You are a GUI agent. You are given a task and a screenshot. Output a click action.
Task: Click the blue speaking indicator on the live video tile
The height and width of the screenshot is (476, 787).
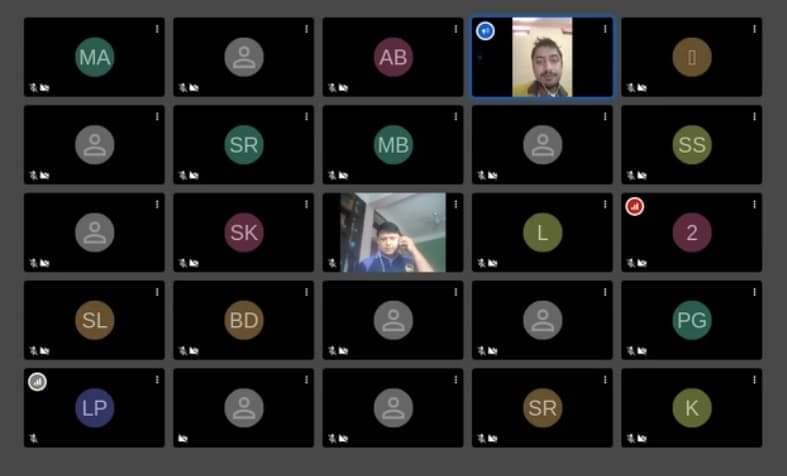coord(485,31)
